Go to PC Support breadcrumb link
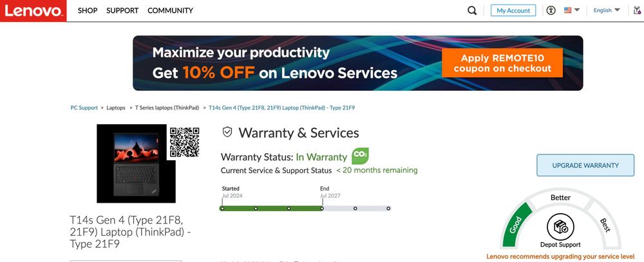The width and height of the screenshot is (644, 262). [x=84, y=108]
